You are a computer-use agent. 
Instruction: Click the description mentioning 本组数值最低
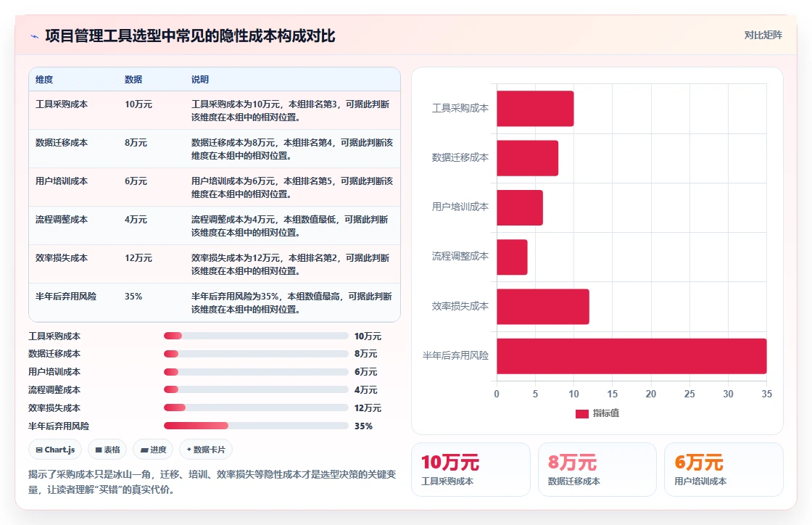point(290,226)
